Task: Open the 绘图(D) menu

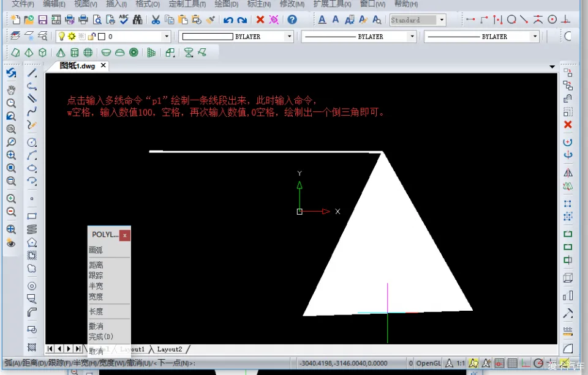Action: (x=226, y=4)
